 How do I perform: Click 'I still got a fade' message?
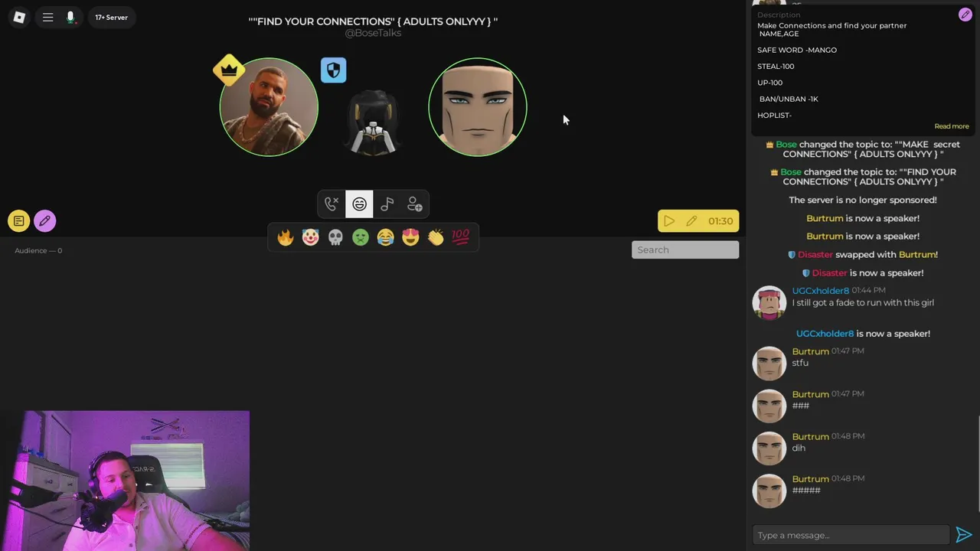[x=863, y=303]
